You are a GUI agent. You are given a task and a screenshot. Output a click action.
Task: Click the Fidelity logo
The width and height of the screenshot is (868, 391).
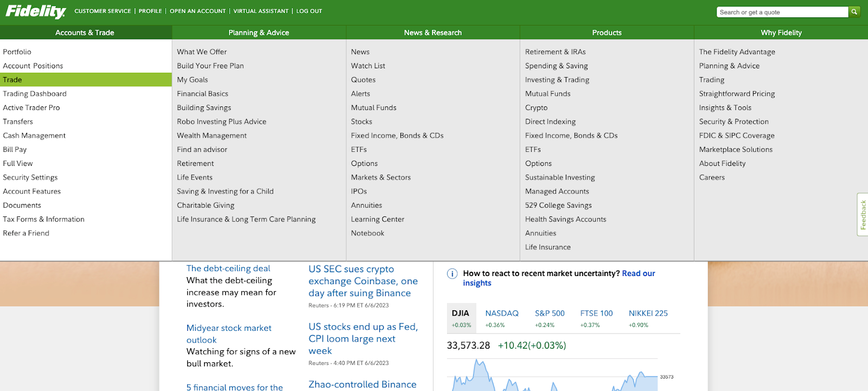[36, 11]
